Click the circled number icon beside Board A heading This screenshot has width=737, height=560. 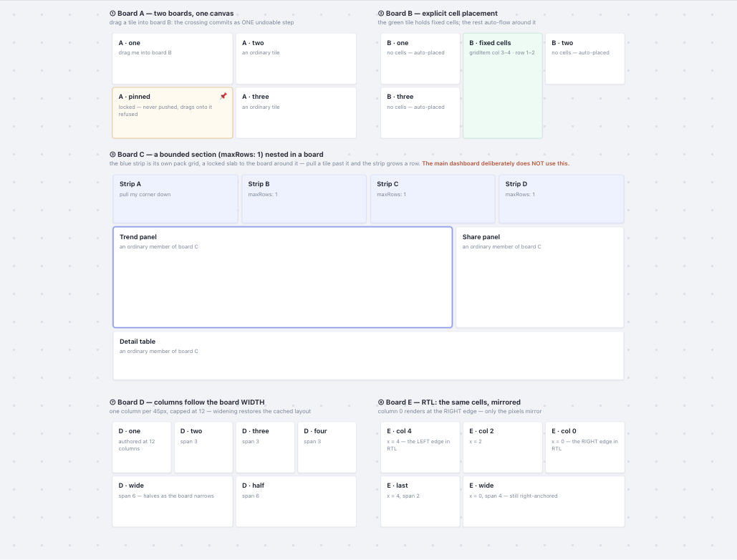point(112,14)
